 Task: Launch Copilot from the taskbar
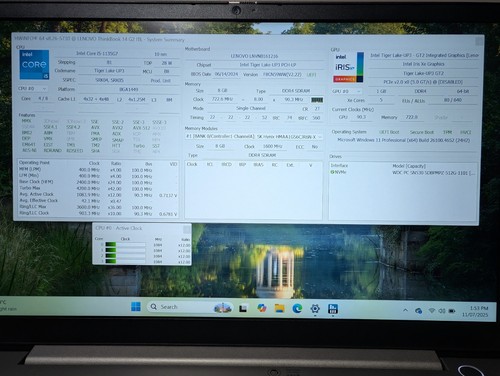(262, 308)
